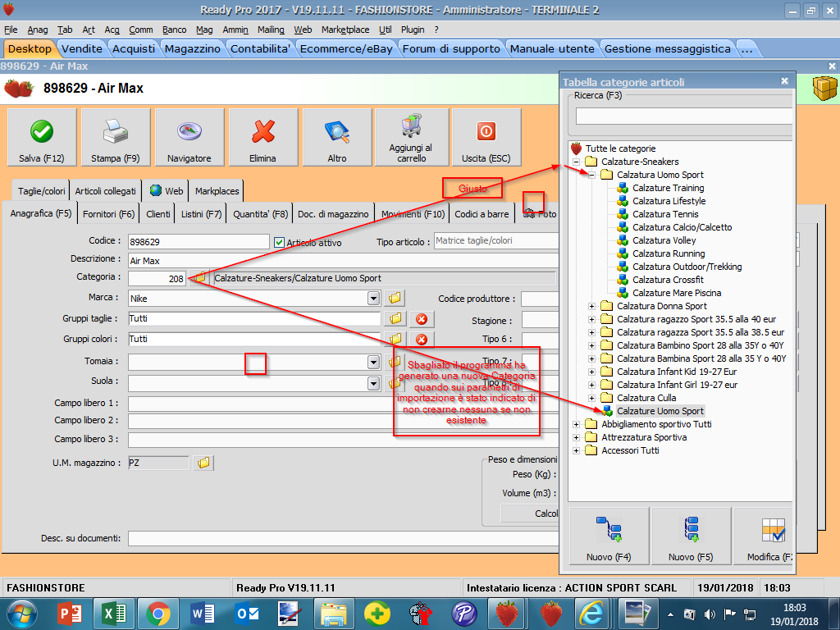Open Gruppi taglie folder icon
840x630 pixels.
395,318
